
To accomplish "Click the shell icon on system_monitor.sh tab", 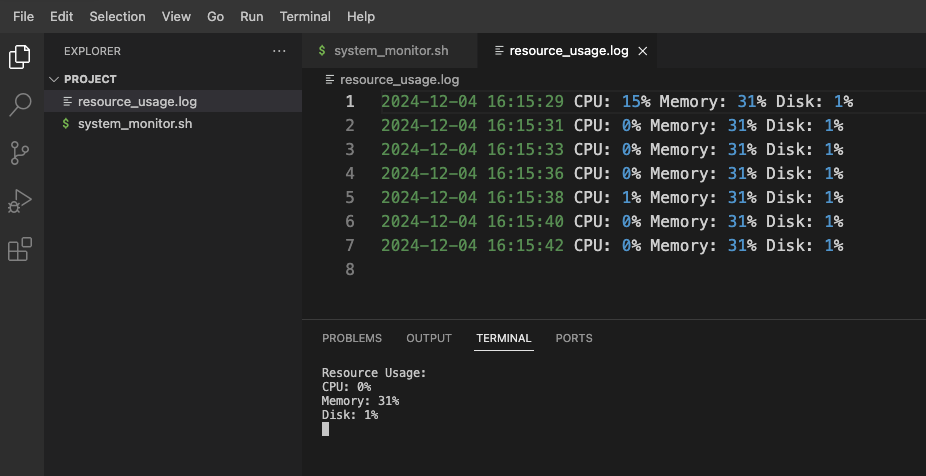I will tap(322, 51).
